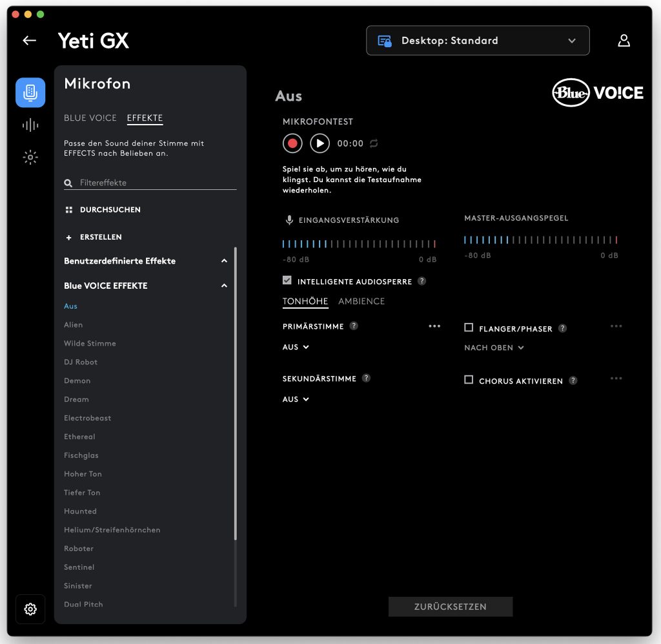Select the Tiefer Ton effect

coord(82,493)
